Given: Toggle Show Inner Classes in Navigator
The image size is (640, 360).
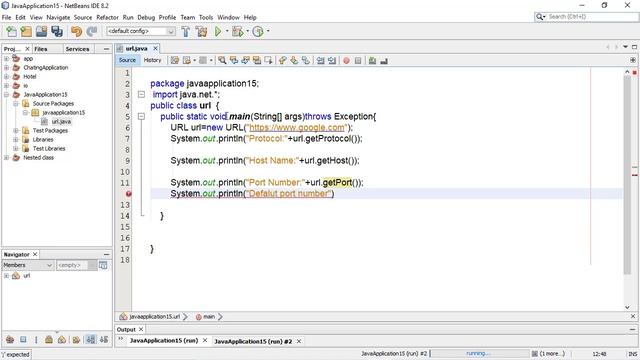Looking at the screenshot, I should [62, 340].
